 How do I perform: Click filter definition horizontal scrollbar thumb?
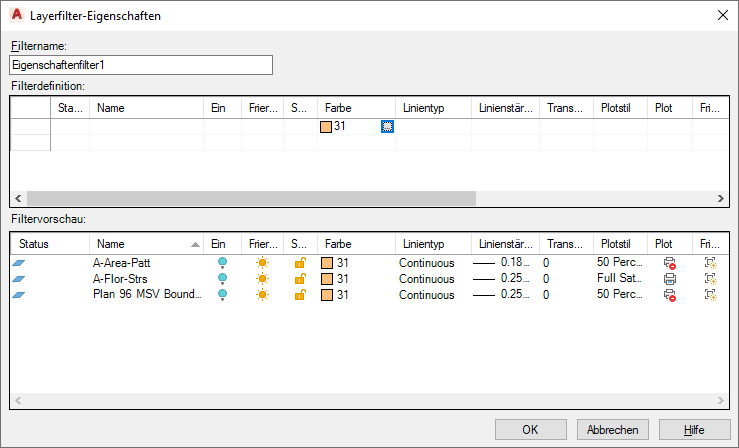[251, 198]
